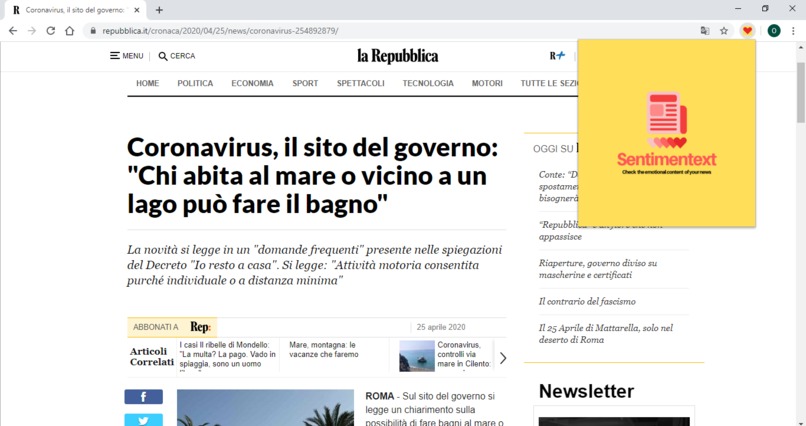
Task: Open sidebar link Riaperture, governo diviso
Action: [598, 269]
